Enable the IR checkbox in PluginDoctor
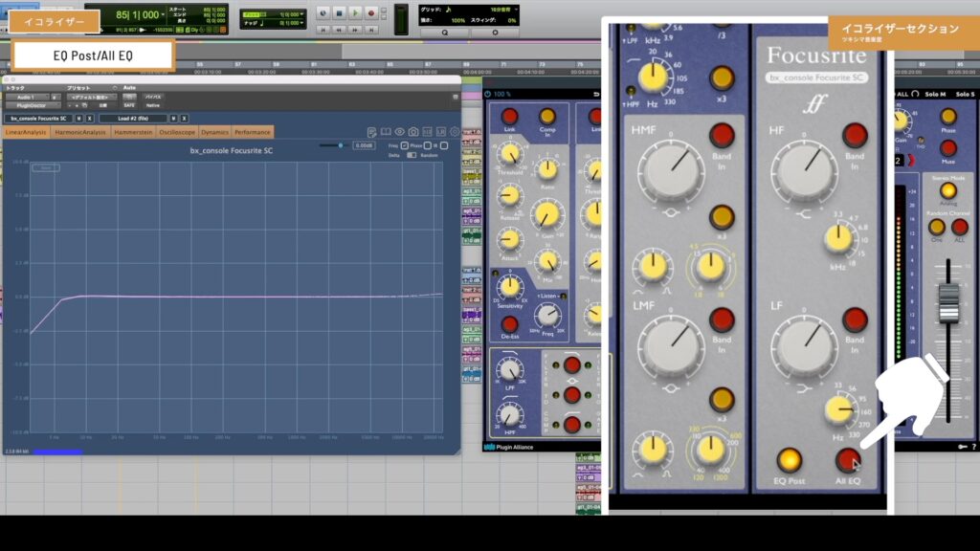The image size is (980, 551). point(444,145)
